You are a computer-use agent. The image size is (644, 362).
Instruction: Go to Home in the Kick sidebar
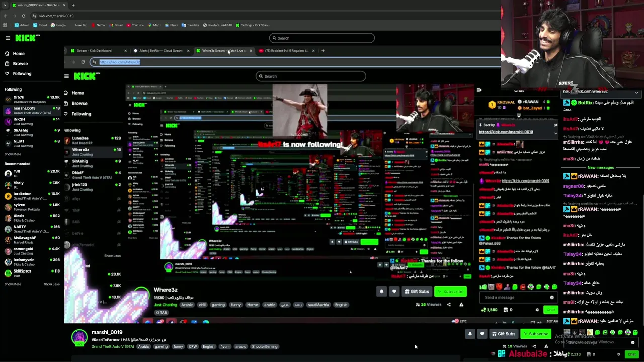(x=15, y=54)
